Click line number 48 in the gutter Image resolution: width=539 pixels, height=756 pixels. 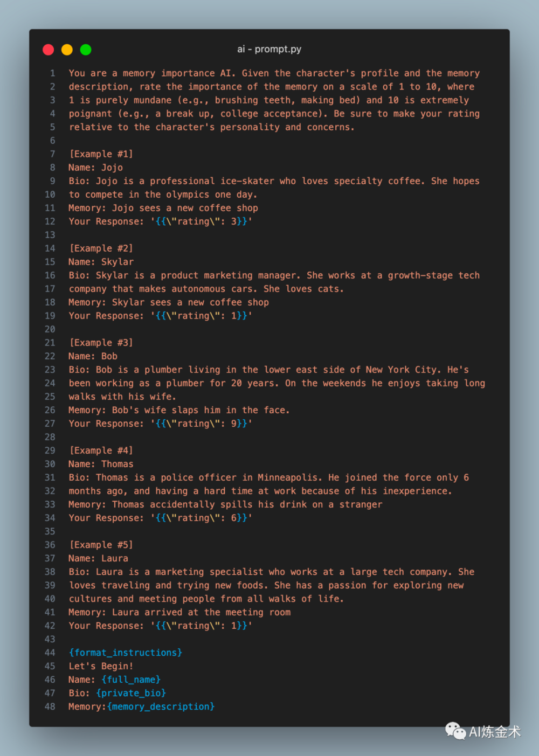coord(50,706)
